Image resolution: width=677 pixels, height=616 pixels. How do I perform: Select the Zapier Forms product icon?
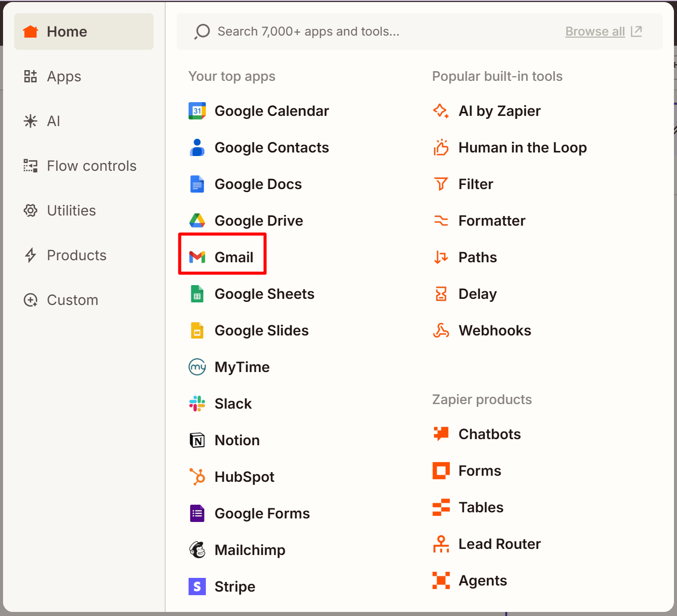(441, 471)
